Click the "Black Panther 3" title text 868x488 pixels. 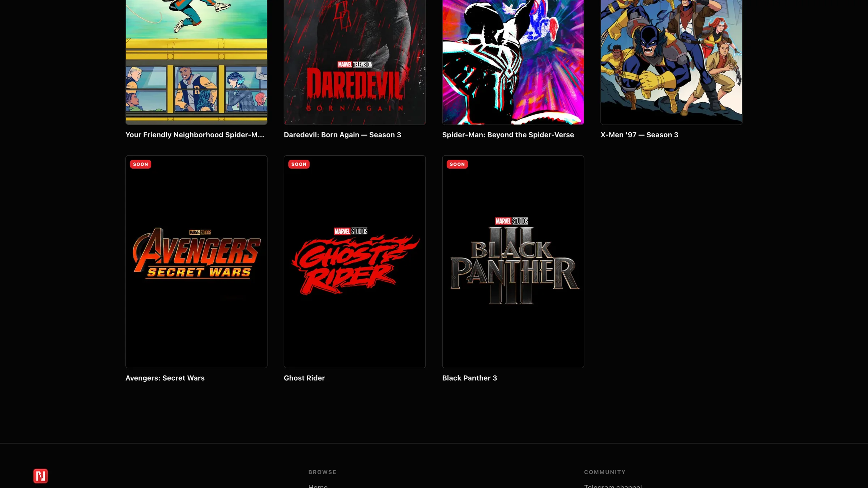[x=470, y=378]
